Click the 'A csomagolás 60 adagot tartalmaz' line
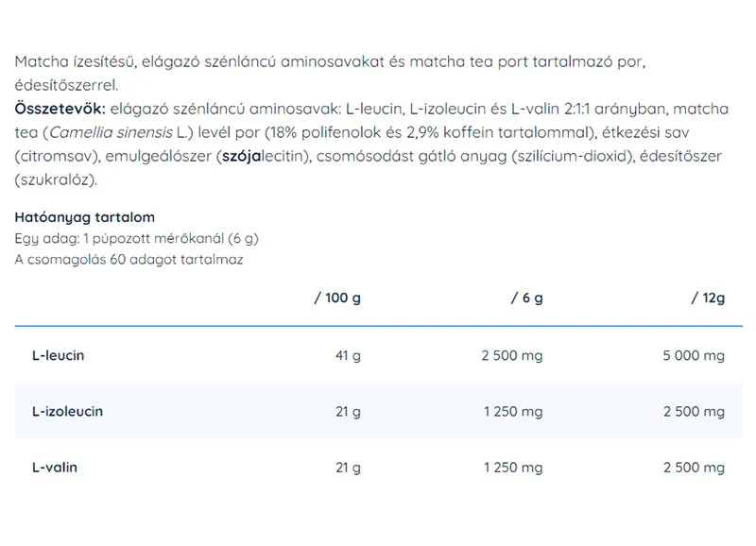This screenshot has height=546, width=756. 129,260
